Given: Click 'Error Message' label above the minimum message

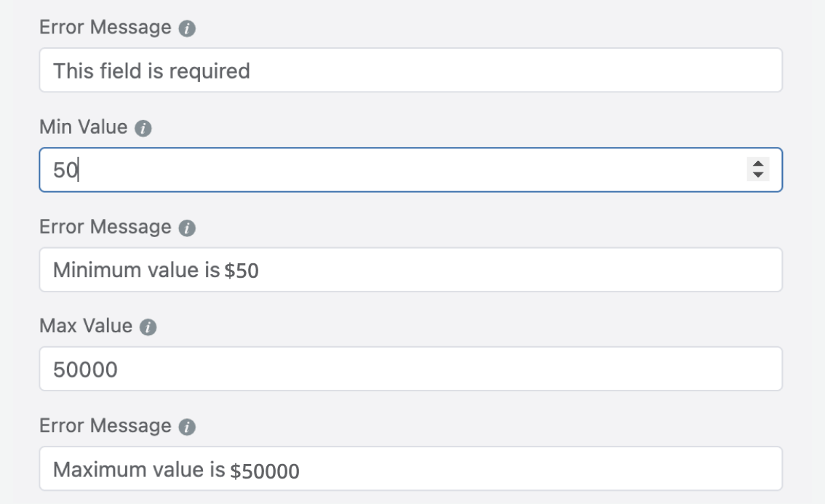Looking at the screenshot, I should [105, 228].
